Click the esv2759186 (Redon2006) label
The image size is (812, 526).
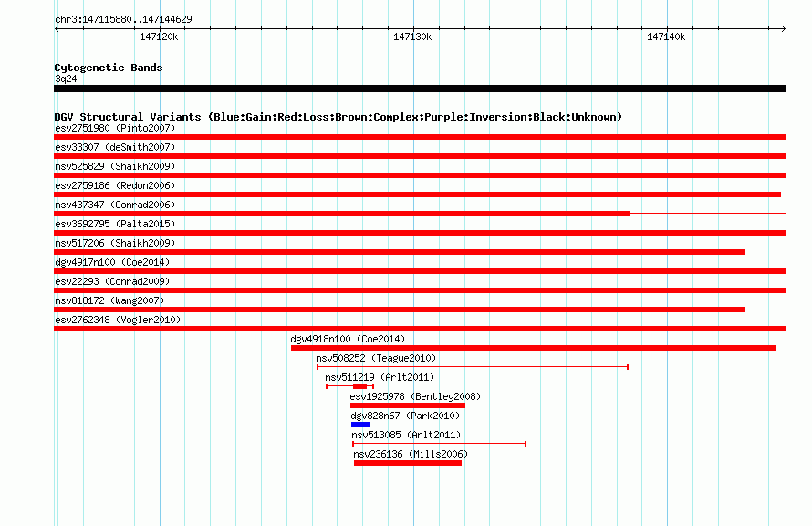click(115, 185)
